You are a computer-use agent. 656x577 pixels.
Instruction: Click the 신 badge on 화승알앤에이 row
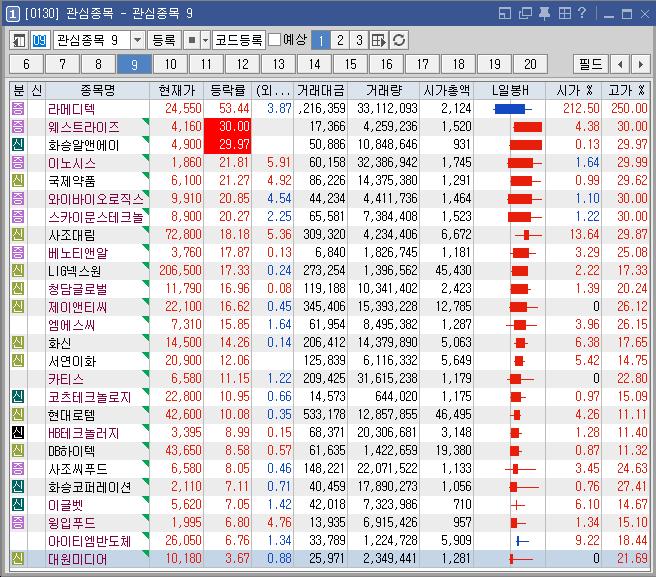click(x=18, y=144)
